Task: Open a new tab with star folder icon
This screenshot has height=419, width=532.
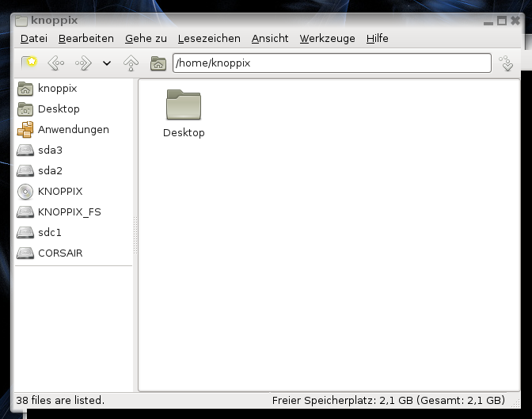Action: [x=29, y=63]
